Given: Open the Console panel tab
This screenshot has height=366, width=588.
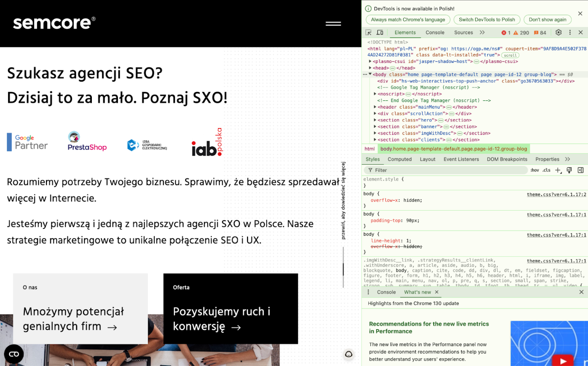Looking at the screenshot, I should 435,33.
